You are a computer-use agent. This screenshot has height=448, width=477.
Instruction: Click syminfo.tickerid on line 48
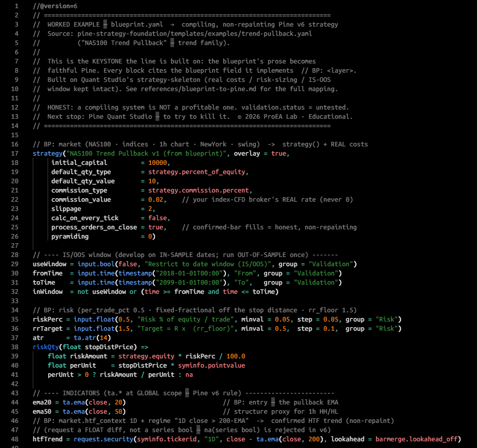point(167,439)
